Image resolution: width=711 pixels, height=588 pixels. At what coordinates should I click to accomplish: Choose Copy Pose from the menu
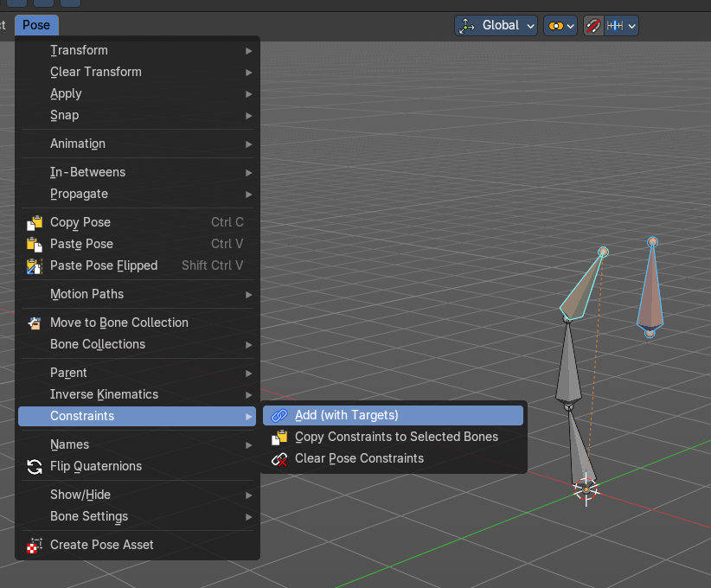138,222
